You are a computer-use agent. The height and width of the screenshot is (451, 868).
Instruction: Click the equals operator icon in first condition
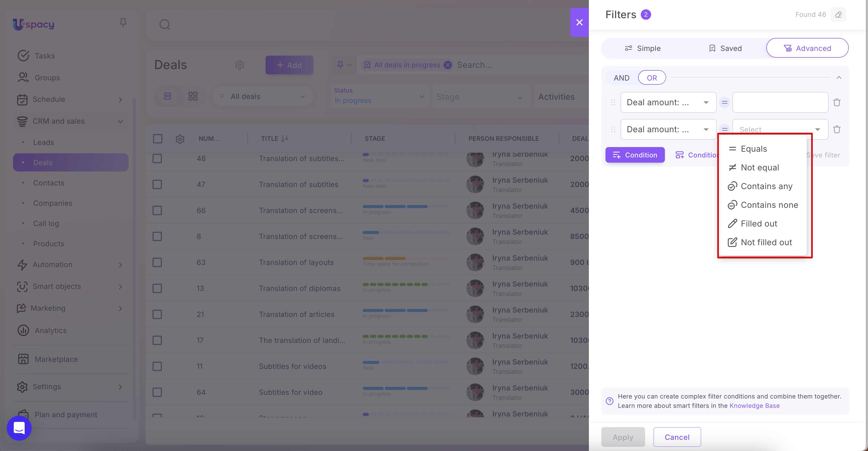pyautogui.click(x=725, y=102)
